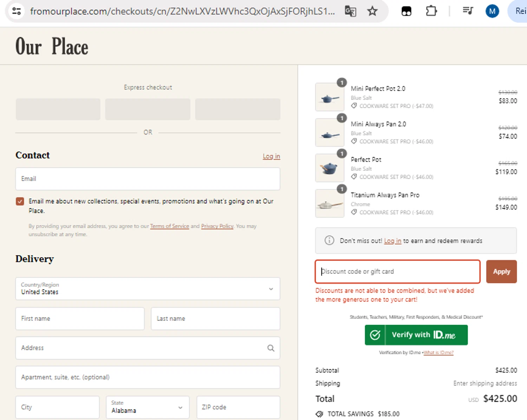
Task: Open the Terms of Service link
Action: (169, 226)
